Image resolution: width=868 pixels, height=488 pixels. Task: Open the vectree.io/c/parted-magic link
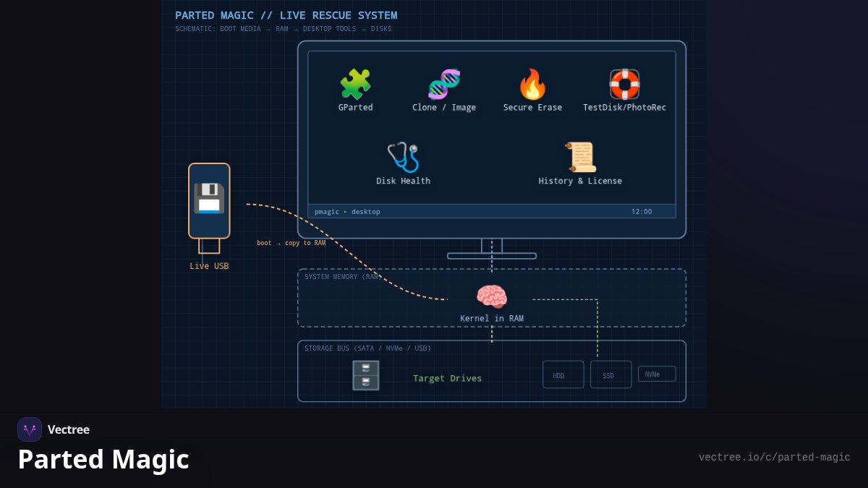tap(775, 458)
